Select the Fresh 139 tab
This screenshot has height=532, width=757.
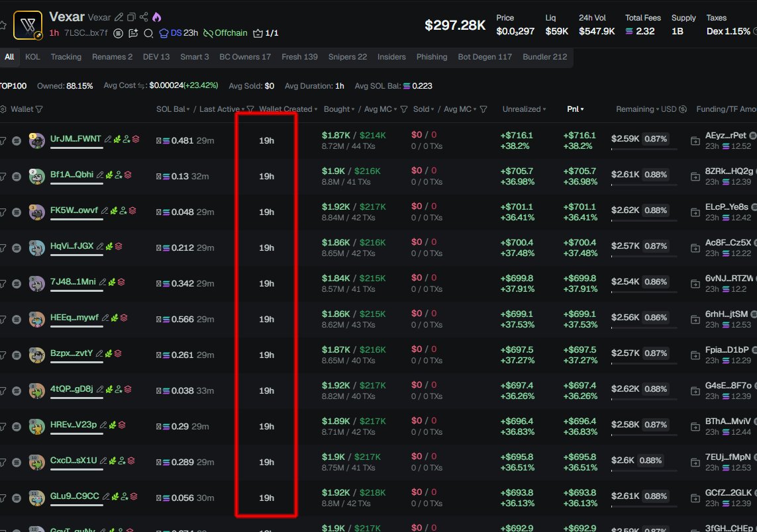(x=299, y=57)
